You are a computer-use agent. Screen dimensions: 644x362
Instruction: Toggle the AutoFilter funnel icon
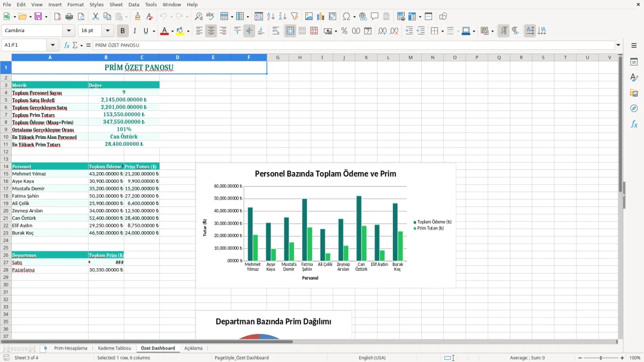tap(294, 17)
